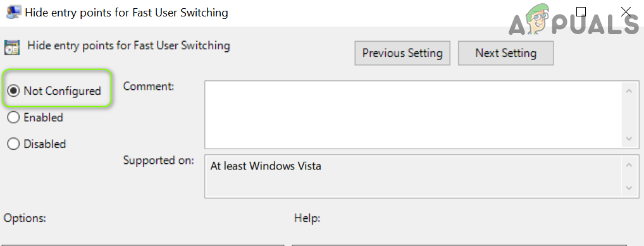644x246 pixels.
Task: Click the window title text
Action: tap(127, 12)
